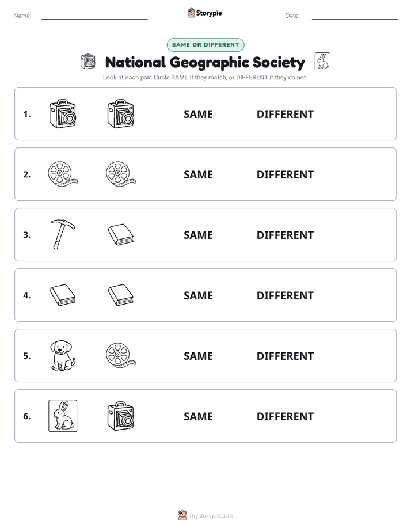Select SAME for pair 2
This screenshot has width=411, height=532.
click(199, 174)
